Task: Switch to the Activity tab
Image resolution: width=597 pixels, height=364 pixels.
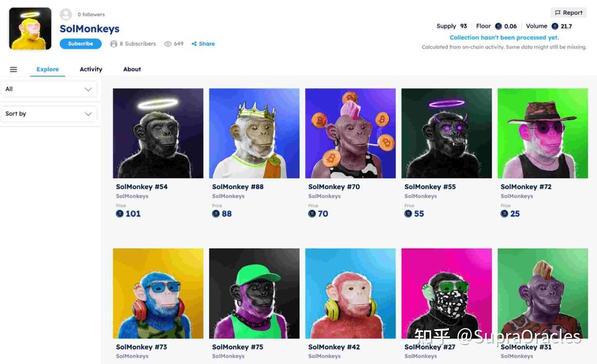Action: [91, 69]
